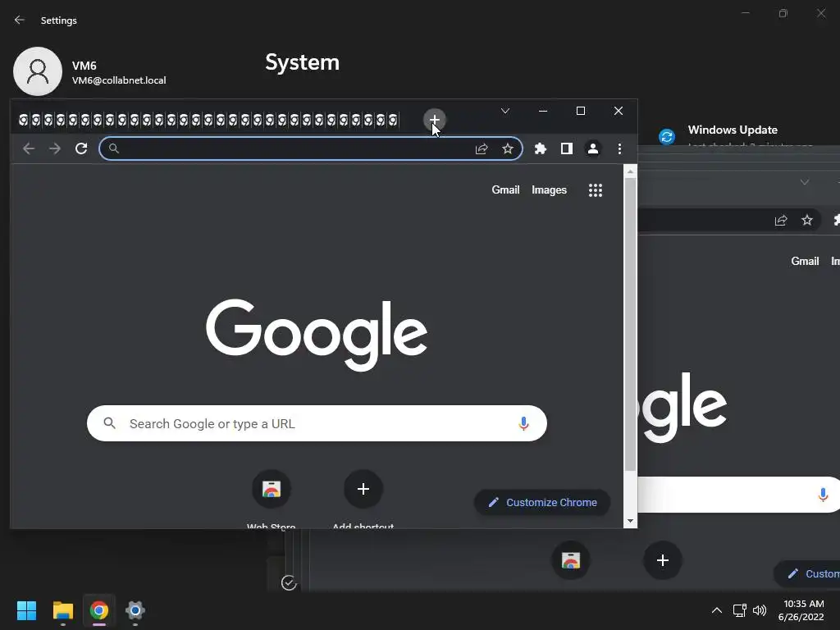
Task: Click Customize Chrome button in front window
Action: tap(542, 503)
